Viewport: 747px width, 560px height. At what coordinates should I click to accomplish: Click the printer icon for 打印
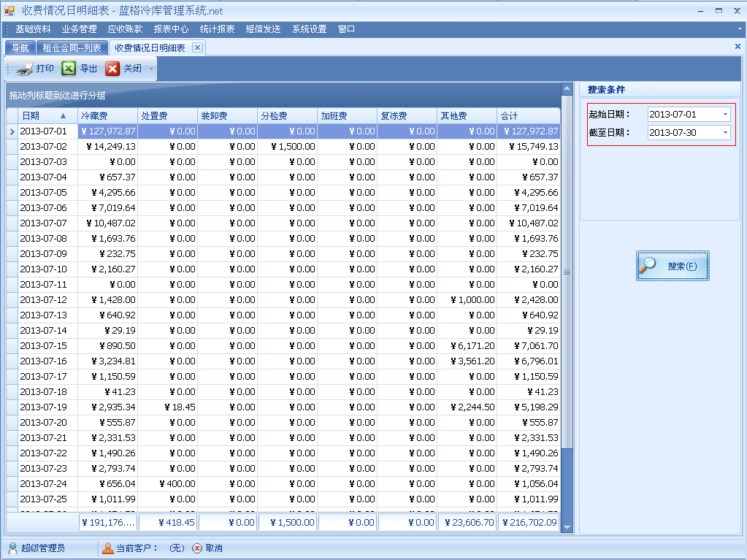pyautogui.click(x=24, y=69)
